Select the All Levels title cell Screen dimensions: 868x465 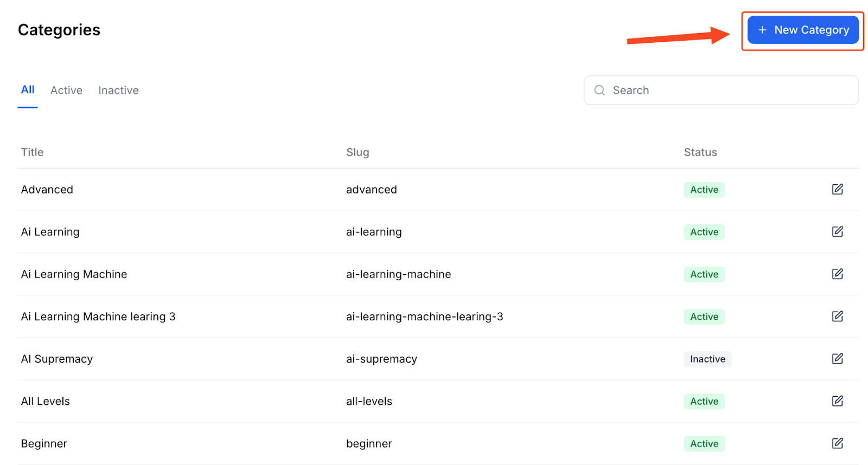pos(46,401)
